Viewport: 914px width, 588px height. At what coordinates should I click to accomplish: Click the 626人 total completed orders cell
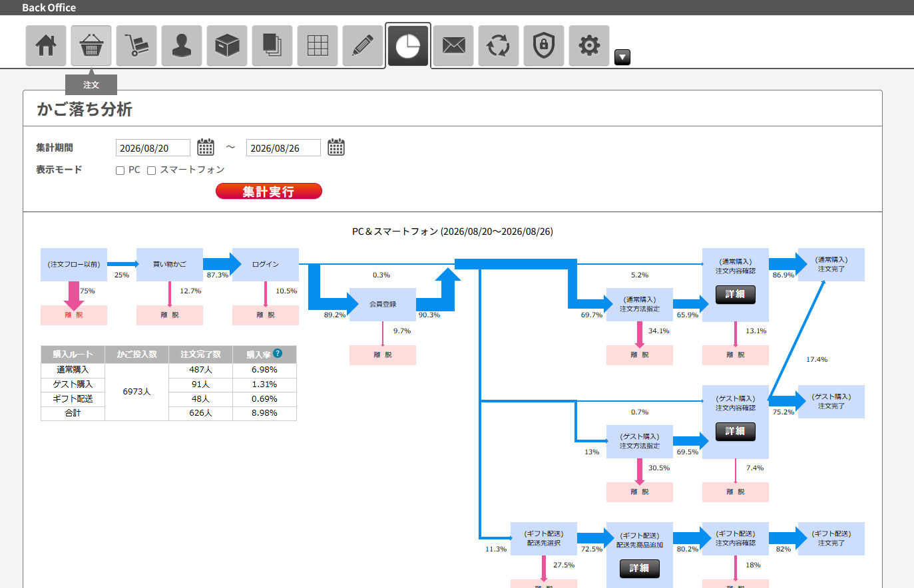point(200,413)
